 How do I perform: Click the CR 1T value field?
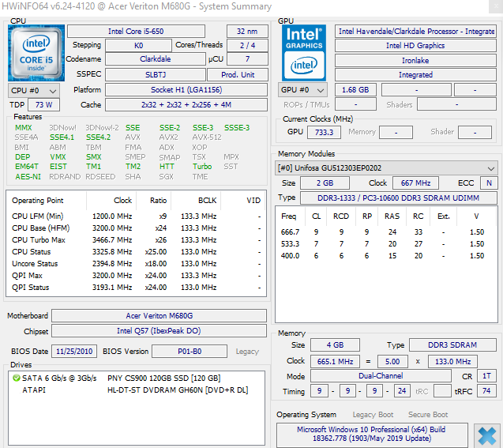coord(486,376)
